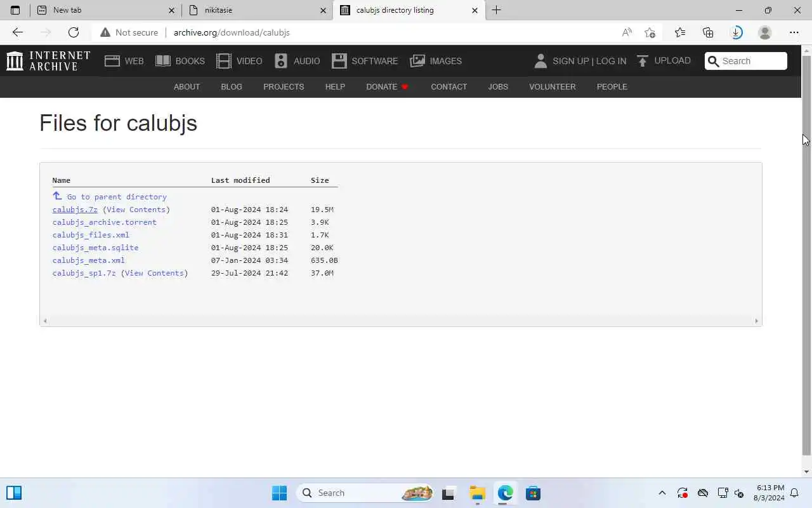The width and height of the screenshot is (812, 508).
Task: Open Microsoft Store from the taskbar
Action: 533,493
